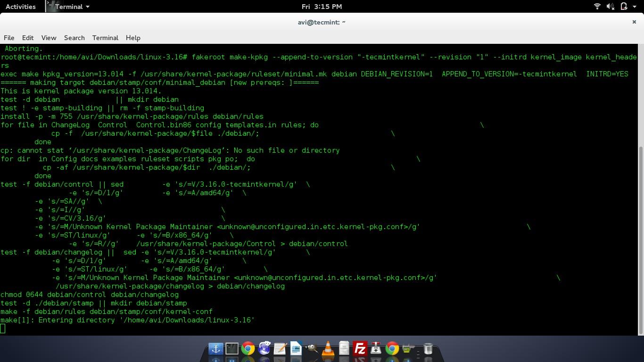Image resolution: width=644 pixels, height=362 pixels.
Task: Open the text editor from the dock
Action: click(279, 349)
